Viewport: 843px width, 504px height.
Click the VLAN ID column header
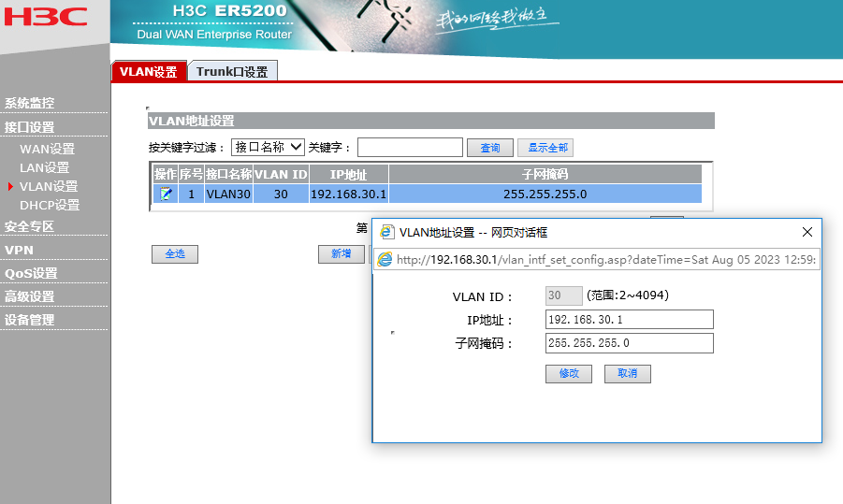tap(281, 174)
